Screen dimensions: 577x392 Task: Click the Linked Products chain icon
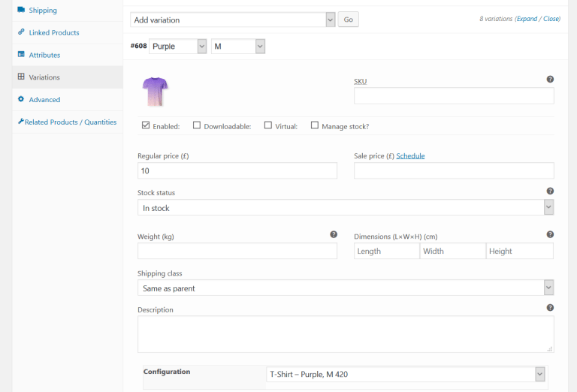21,32
